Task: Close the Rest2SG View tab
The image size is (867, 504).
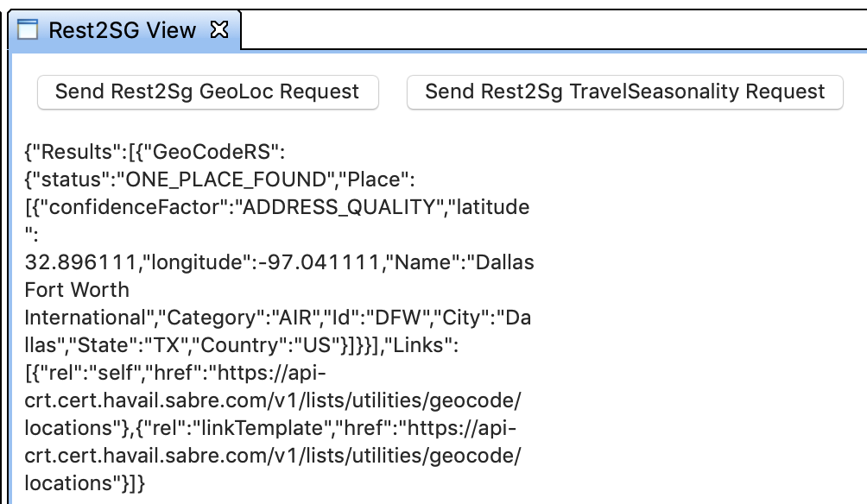Action: point(219,31)
